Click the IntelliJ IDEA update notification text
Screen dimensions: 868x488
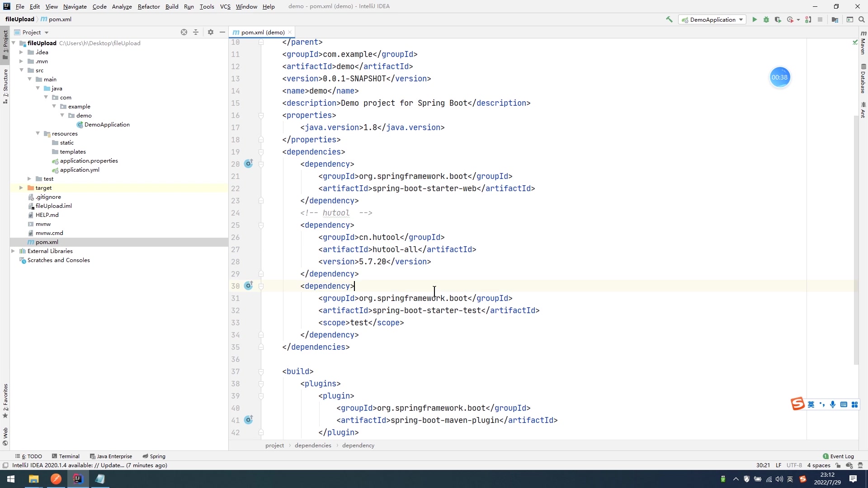click(x=90, y=465)
